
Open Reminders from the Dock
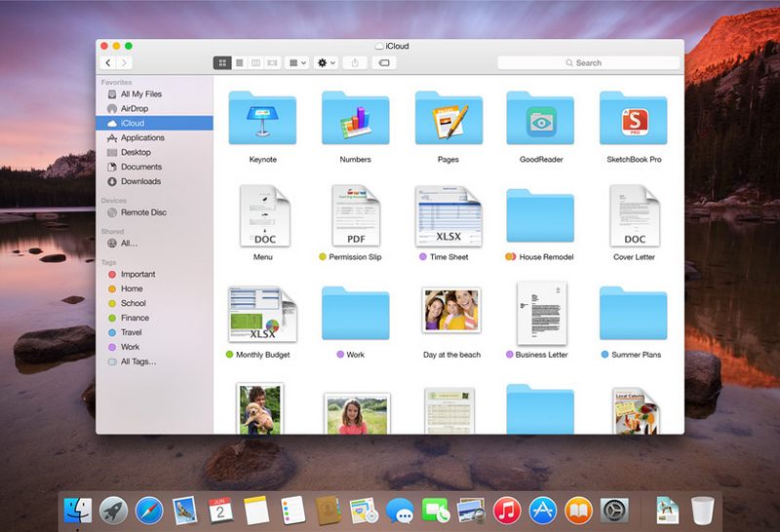[293, 511]
